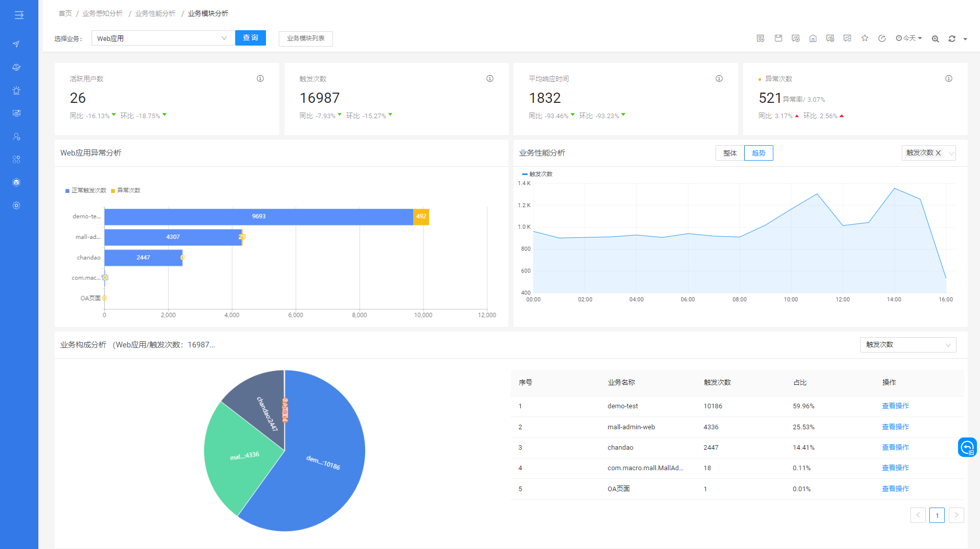Expand the sidebar with the hamburger icon

click(19, 15)
